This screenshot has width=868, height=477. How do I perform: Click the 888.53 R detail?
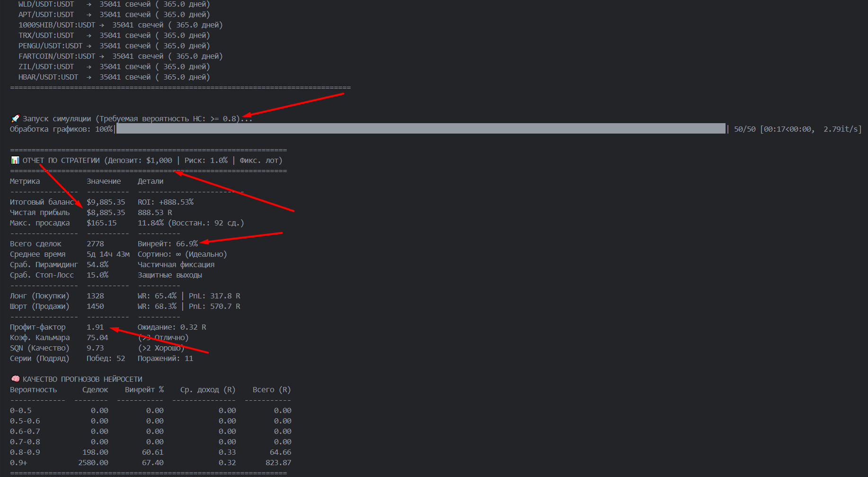tap(155, 213)
